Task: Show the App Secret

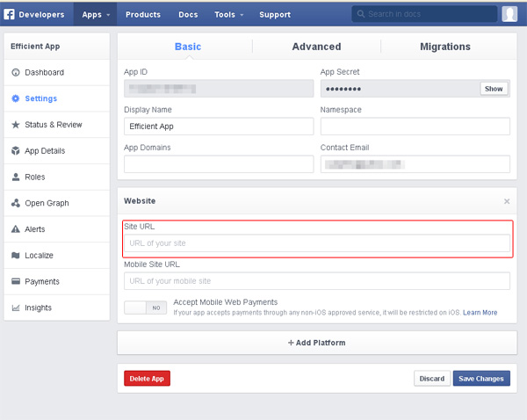Action: [494, 89]
